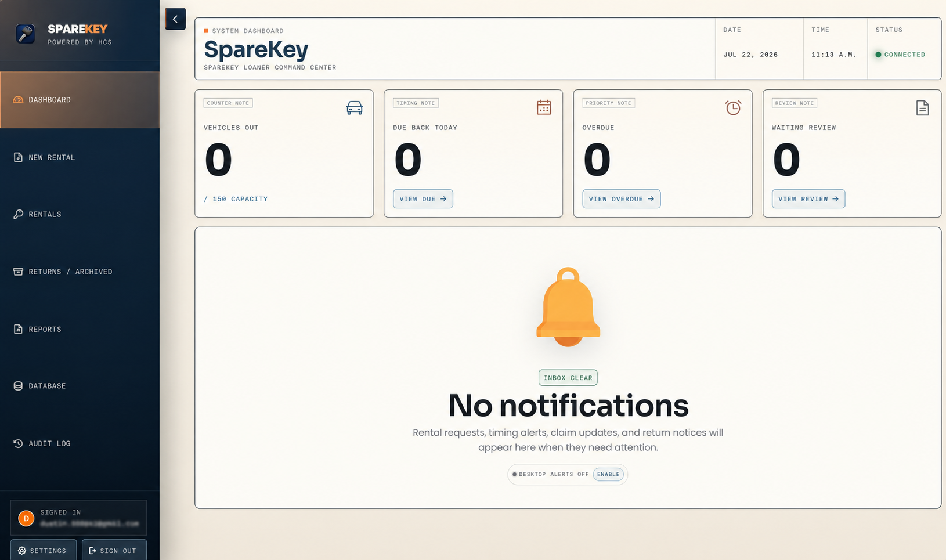This screenshot has width=946, height=560.
Task: Click the Inbox Clear badge
Action: click(568, 378)
